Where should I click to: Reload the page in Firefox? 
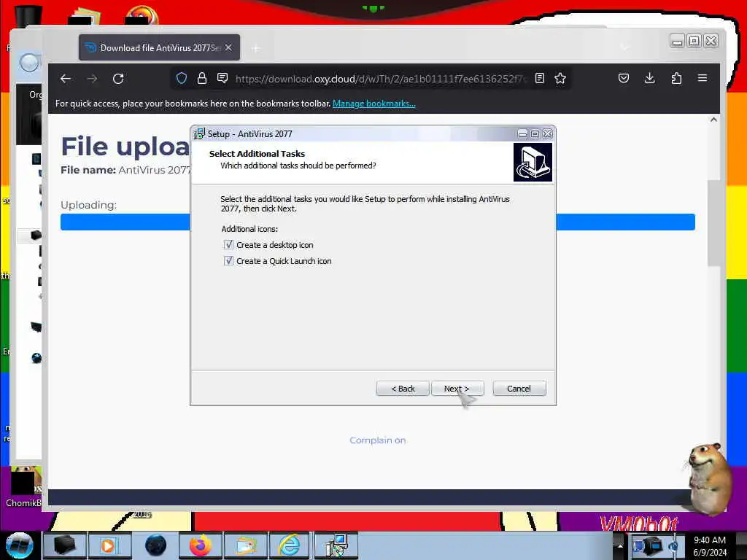[118, 79]
